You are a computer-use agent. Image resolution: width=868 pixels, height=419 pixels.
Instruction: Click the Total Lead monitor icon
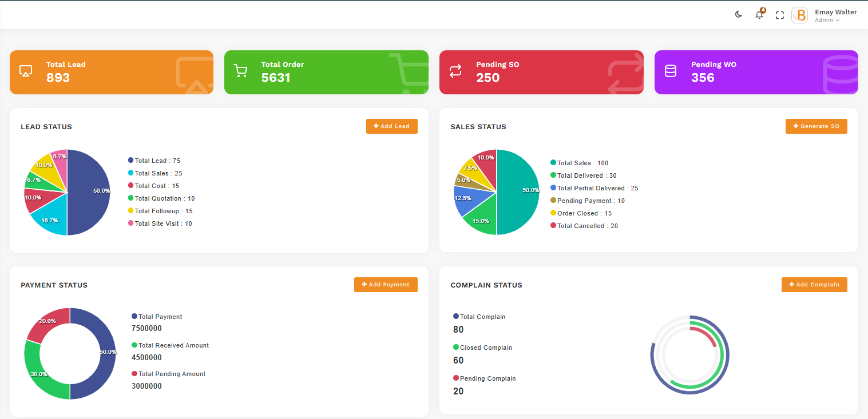click(x=25, y=71)
